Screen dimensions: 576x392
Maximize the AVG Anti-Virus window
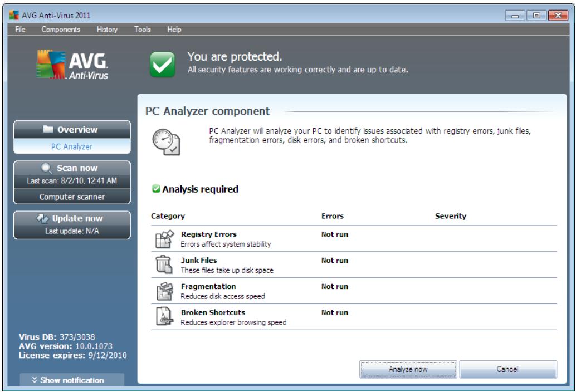tap(536, 16)
